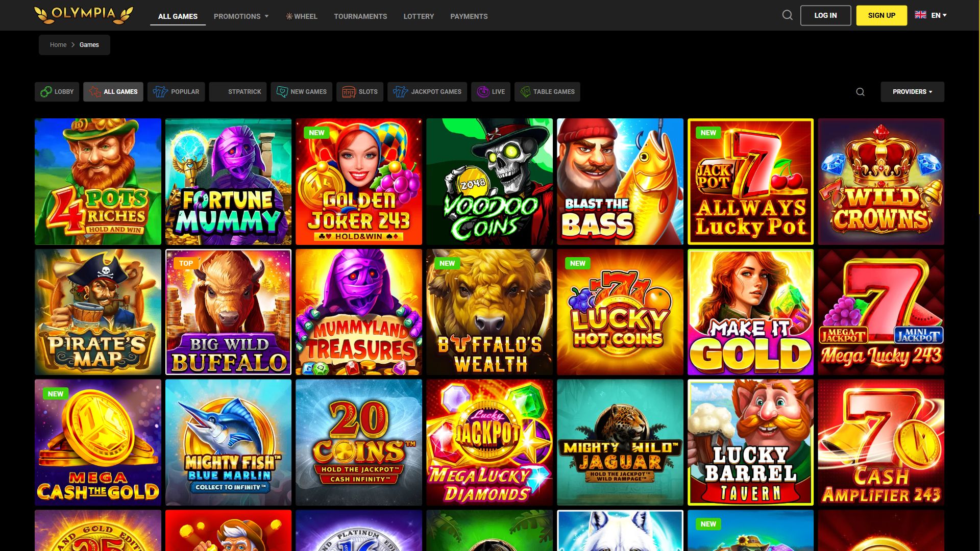
Task: Click the header search magnifier icon
Action: [x=788, y=15]
